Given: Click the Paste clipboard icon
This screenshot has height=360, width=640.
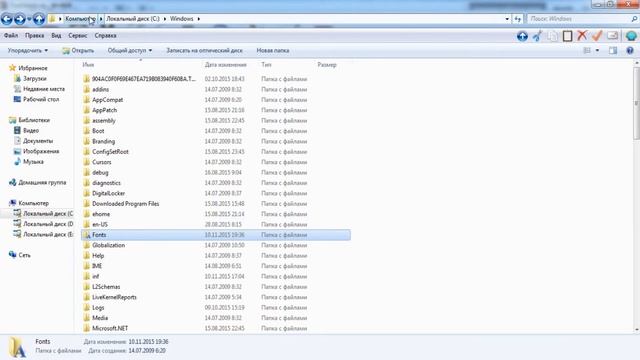Looking at the screenshot, I should point(567,36).
